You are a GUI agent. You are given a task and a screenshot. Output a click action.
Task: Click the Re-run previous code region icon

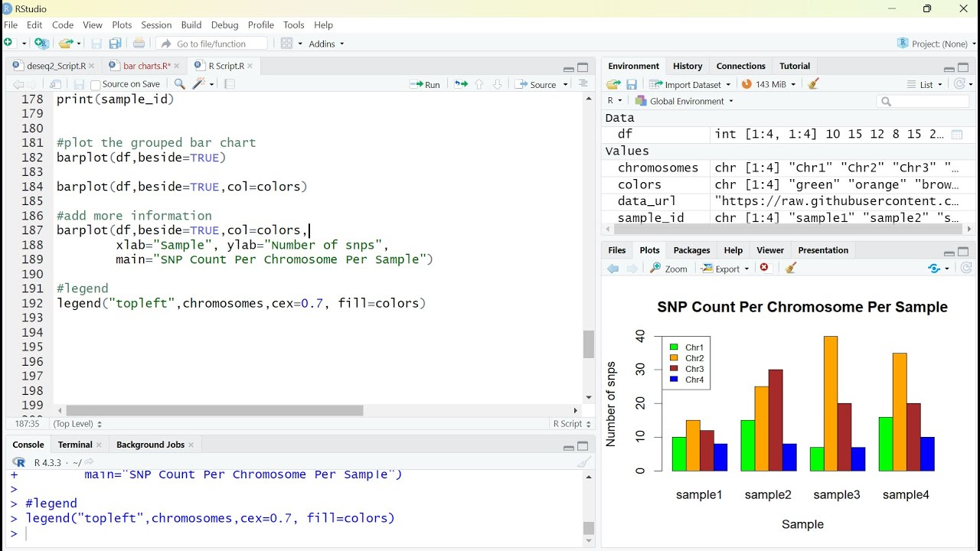coord(461,84)
